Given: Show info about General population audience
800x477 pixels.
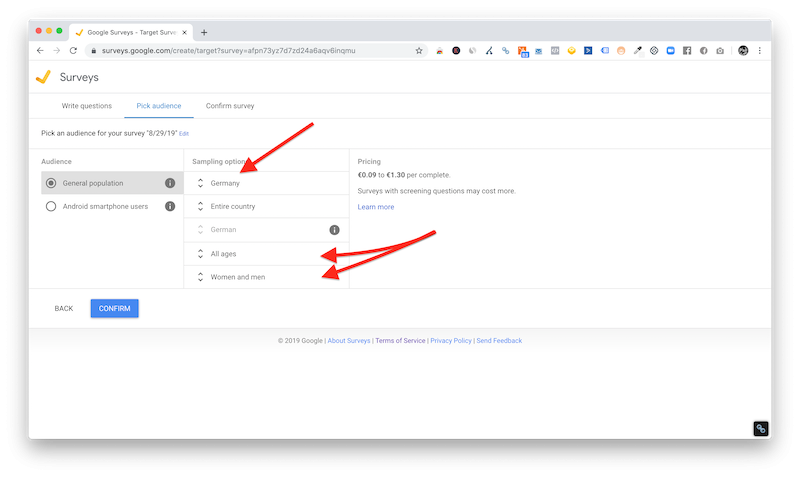Looking at the screenshot, I should pyautogui.click(x=170, y=183).
